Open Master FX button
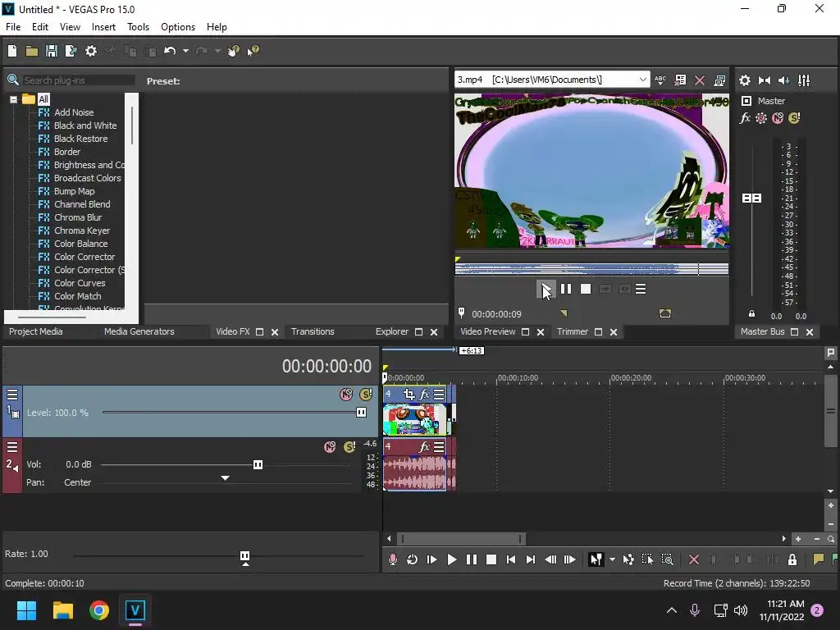The height and width of the screenshot is (630, 840). (745, 118)
